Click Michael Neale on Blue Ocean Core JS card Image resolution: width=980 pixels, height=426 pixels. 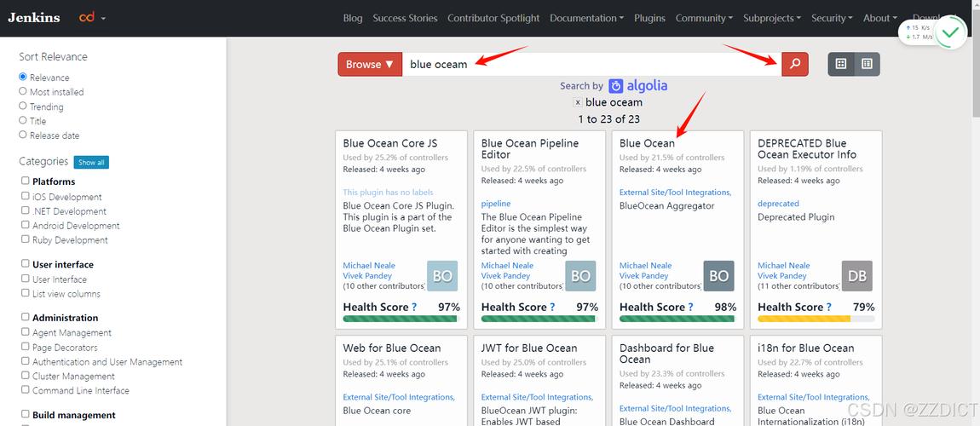369,266
